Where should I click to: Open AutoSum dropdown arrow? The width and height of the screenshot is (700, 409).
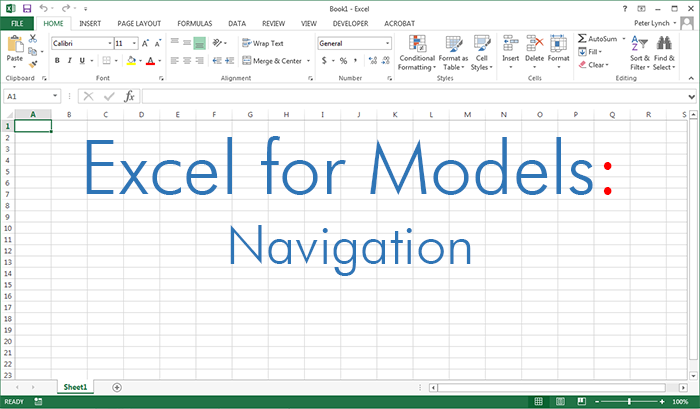tap(624, 39)
